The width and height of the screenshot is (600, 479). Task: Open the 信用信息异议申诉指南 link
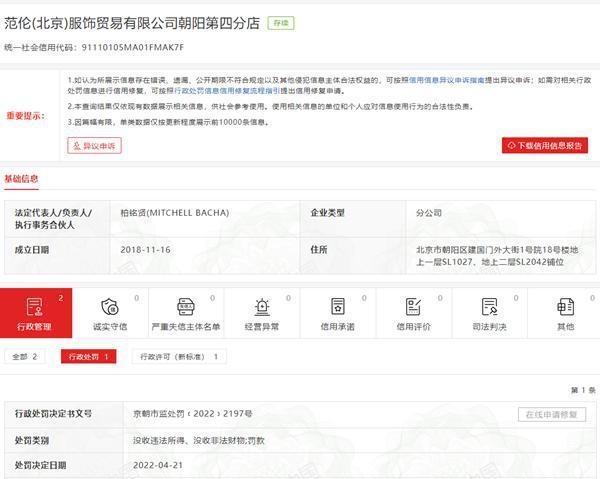[x=447, y=80]
